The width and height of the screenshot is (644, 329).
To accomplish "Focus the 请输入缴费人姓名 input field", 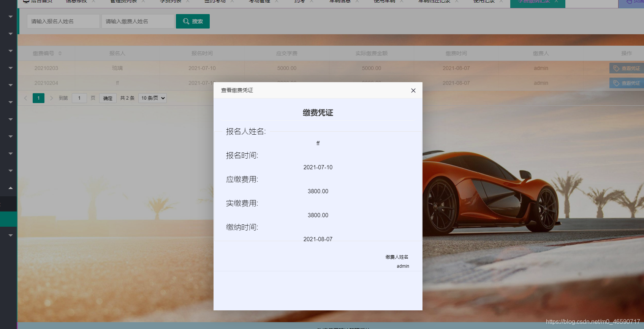I will 138,21.
